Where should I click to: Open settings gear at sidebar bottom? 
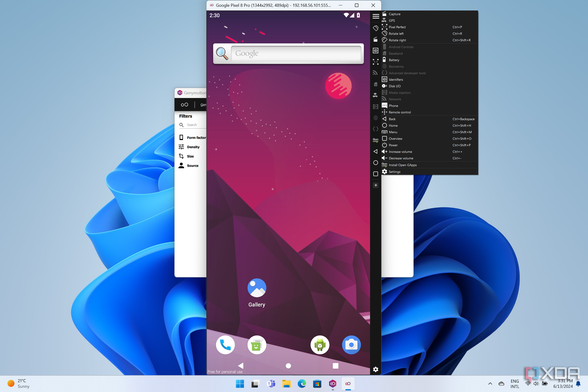click(375, 369)
